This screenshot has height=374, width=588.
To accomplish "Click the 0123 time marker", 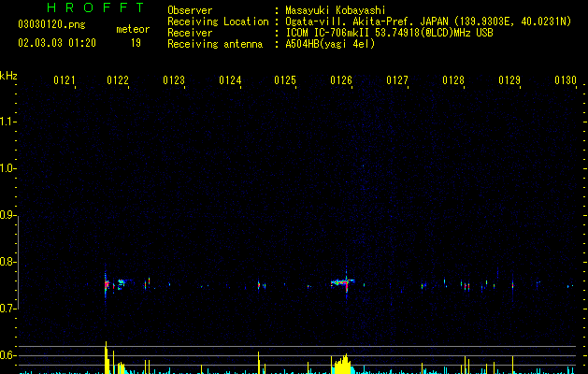I will (174, 80).
